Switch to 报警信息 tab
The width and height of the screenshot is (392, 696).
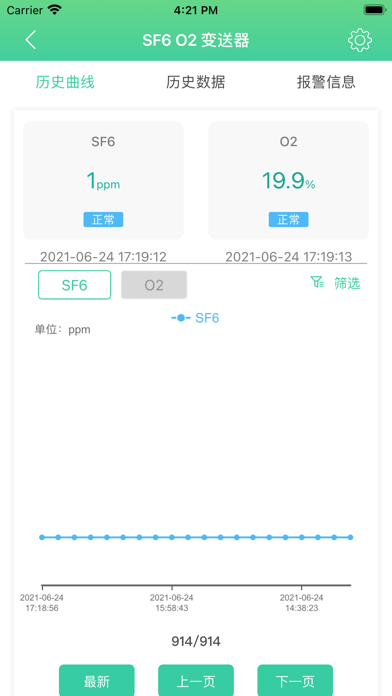point(326,82)
